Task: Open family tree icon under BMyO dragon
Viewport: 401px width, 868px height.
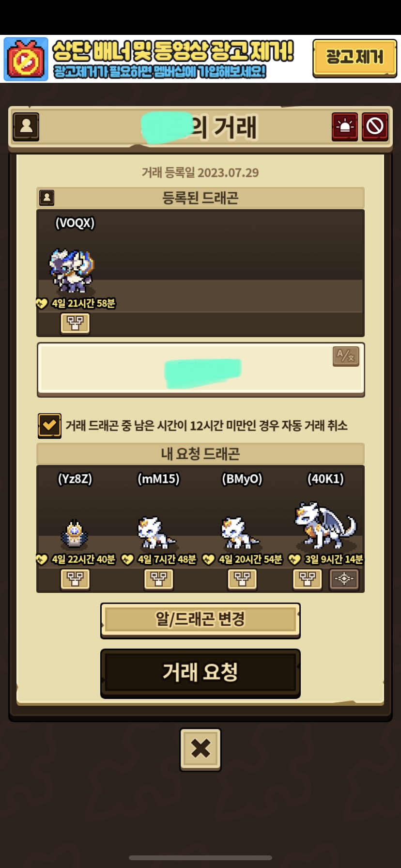Action: pos(242,579)
